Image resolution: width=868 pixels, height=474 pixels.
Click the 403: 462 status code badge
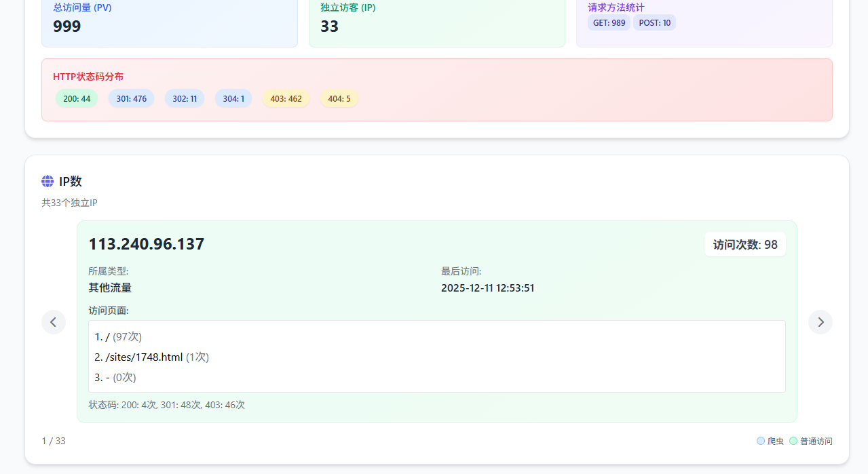(286, 98)
